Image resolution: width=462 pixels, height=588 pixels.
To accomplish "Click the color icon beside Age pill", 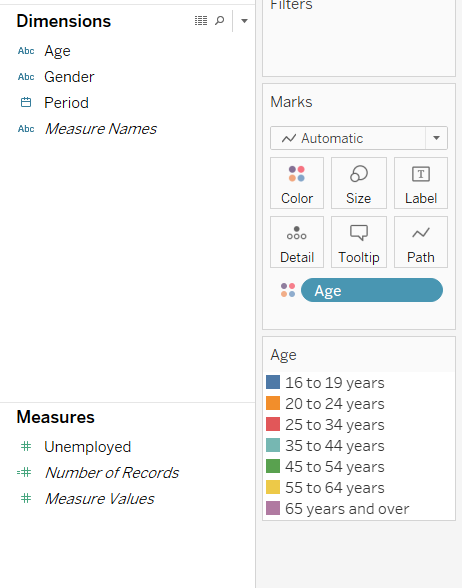I will coord(288,290).
